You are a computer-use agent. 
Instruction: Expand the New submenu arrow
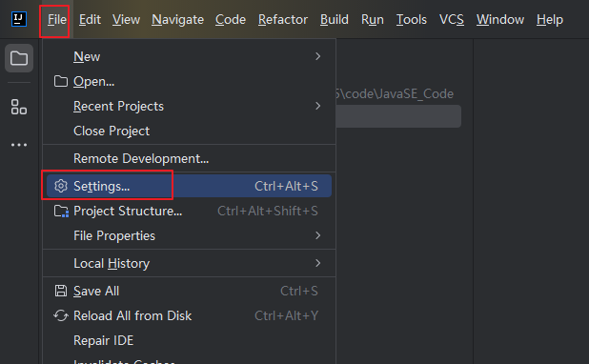(x=317, y=56)
